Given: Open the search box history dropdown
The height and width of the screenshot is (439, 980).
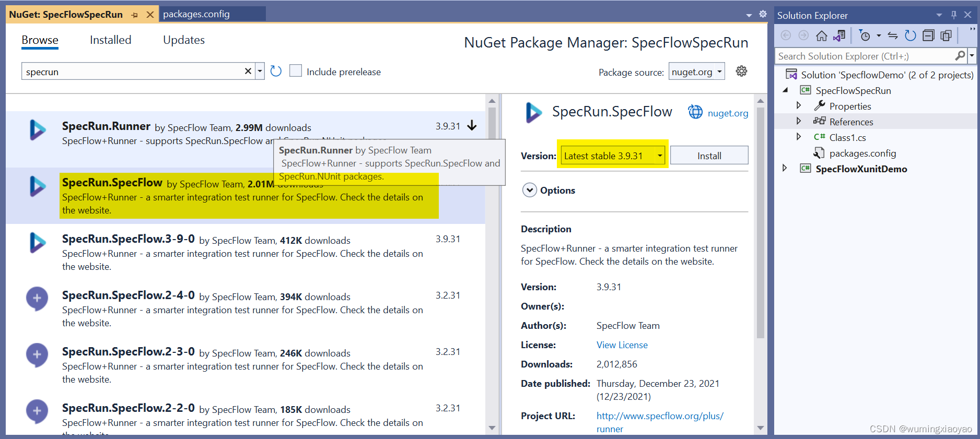Looking at the screenshot, I should pyautogui.click(x=260, y=71).
